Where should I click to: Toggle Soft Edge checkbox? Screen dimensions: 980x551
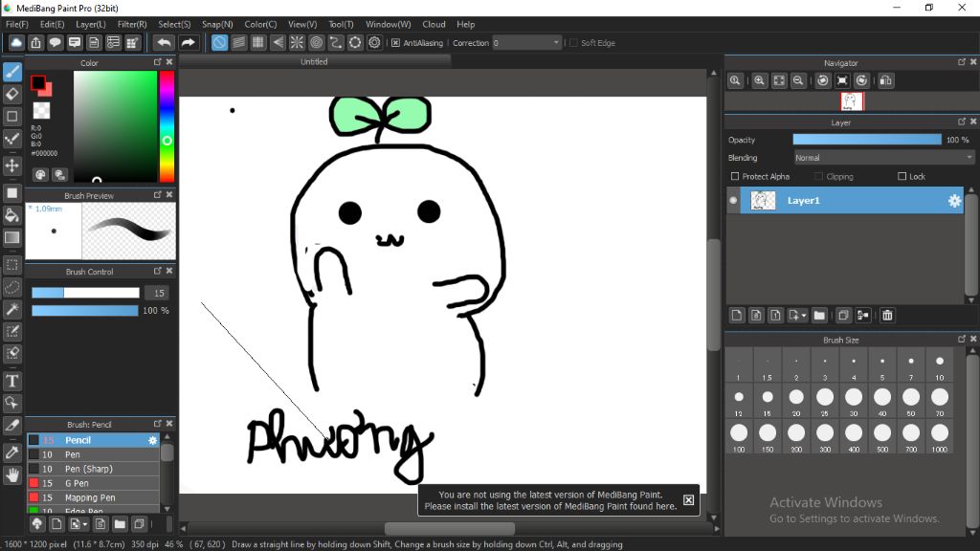coord(573,42)
